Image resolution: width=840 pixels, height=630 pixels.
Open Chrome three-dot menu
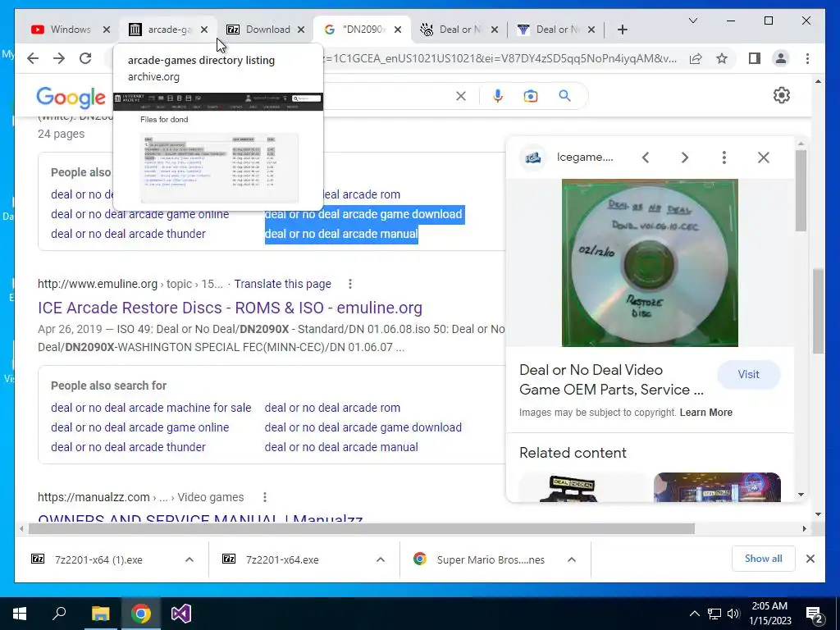807,58
